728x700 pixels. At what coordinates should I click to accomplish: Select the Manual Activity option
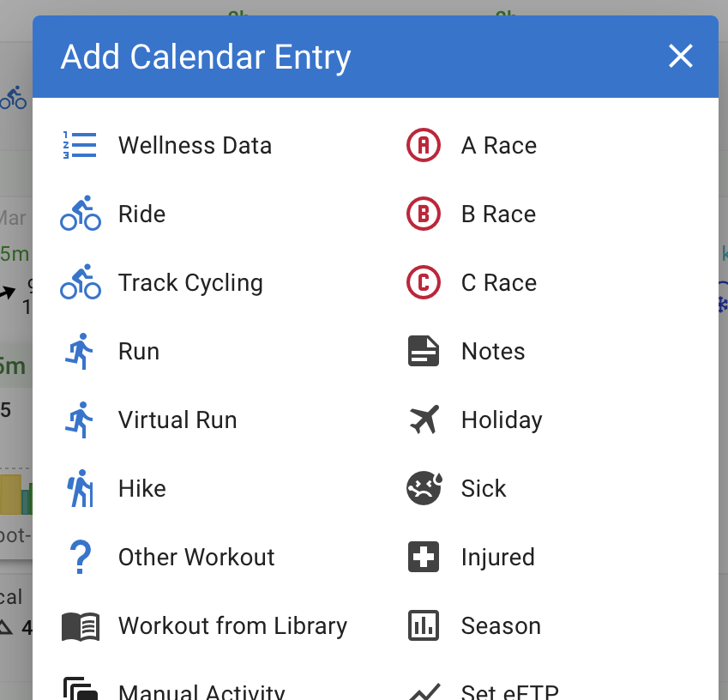[202, 691]
